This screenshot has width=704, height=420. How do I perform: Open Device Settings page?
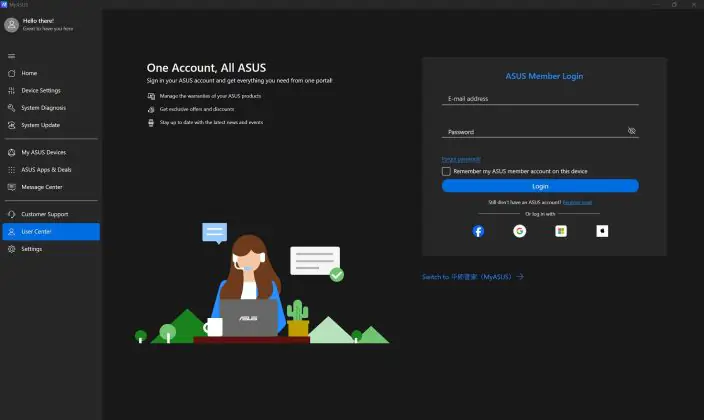[51, 91]
